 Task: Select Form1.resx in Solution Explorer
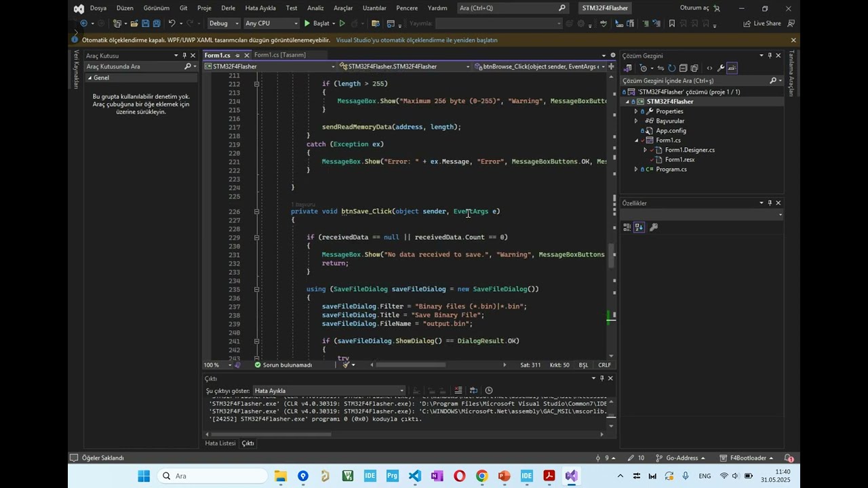tap(679, 159)
